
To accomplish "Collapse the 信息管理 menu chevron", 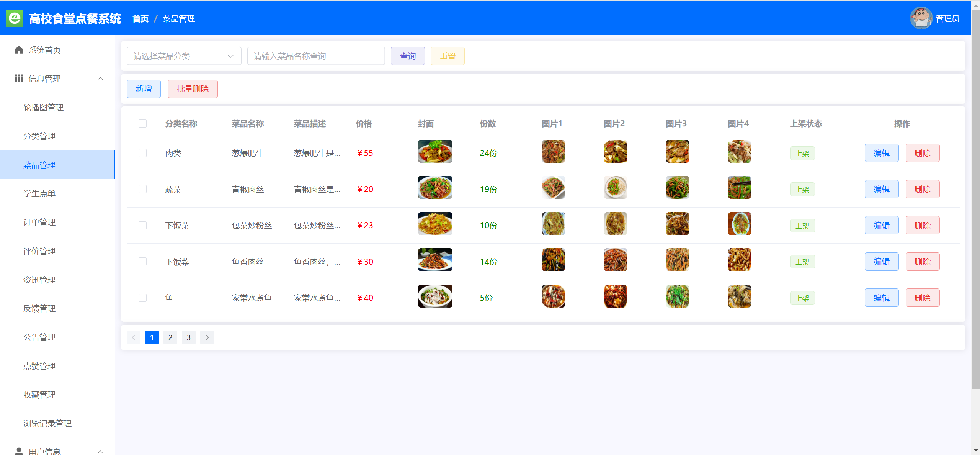I will 100,79.
